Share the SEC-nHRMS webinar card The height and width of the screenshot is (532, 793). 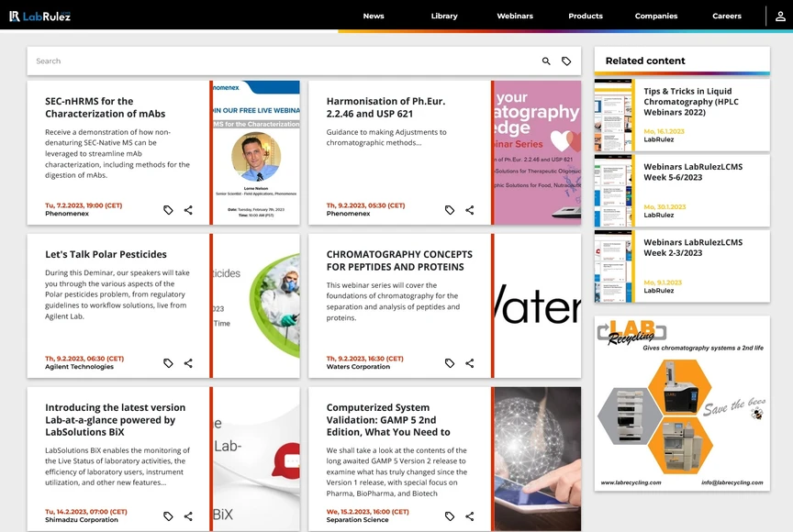(x=188, y=210)
